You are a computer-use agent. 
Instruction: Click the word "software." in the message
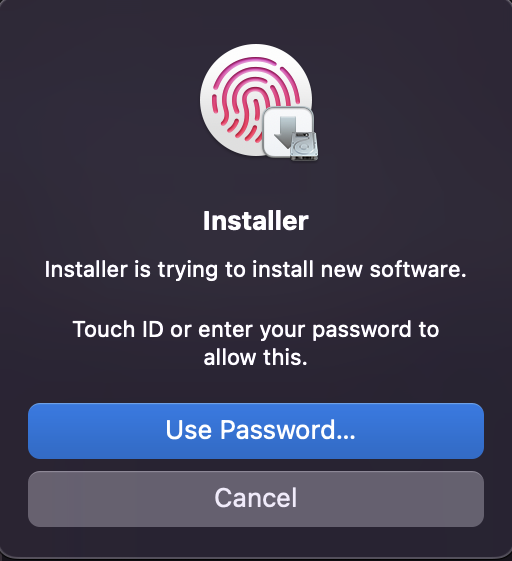[x=418, y=269]
